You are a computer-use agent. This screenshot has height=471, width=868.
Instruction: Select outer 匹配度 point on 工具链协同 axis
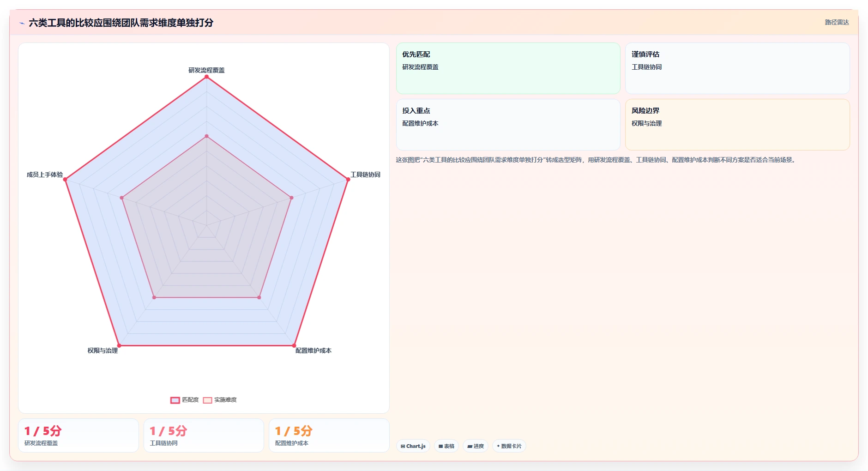click(x=348, y=179)
